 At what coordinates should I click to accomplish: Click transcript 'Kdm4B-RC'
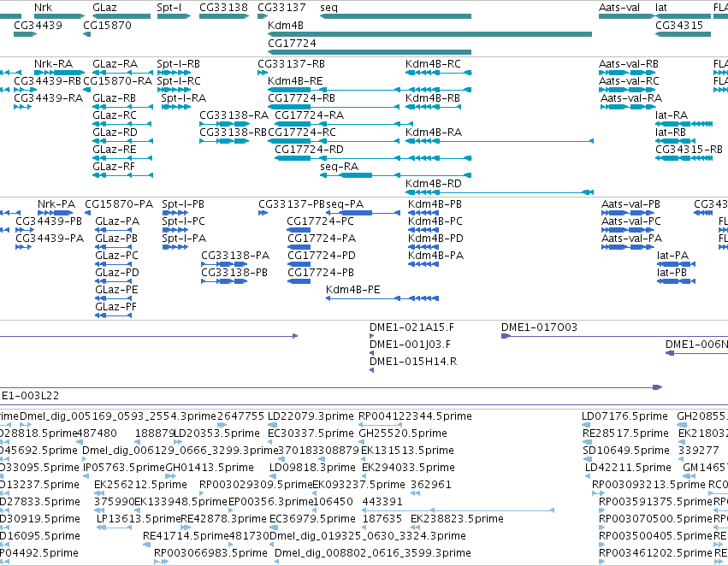tap(433, 64)
